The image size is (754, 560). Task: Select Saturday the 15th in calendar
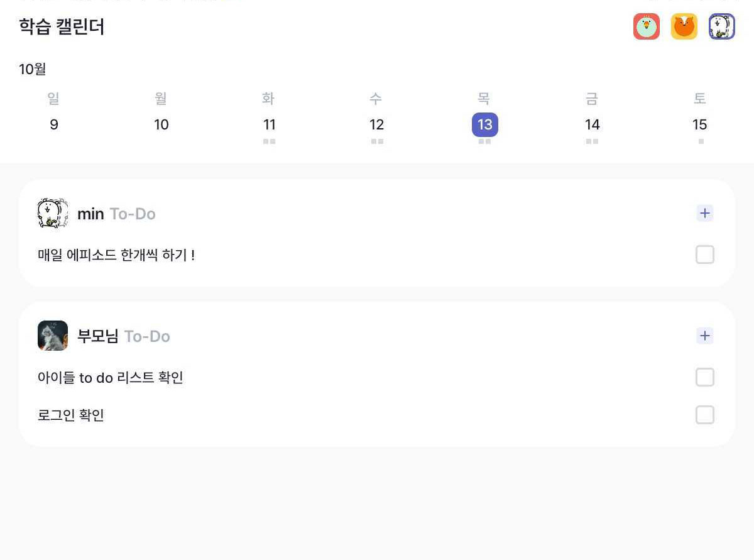(700, 124)
